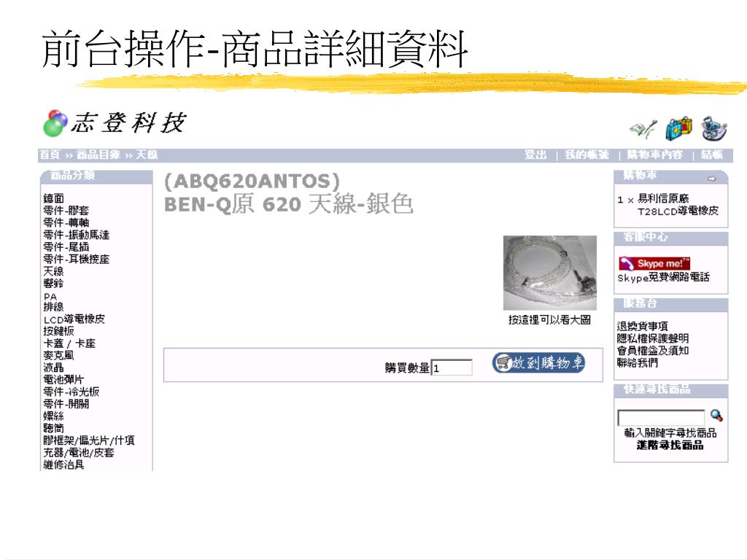Click 登出 in the navigation bar

tap(535, 155)
